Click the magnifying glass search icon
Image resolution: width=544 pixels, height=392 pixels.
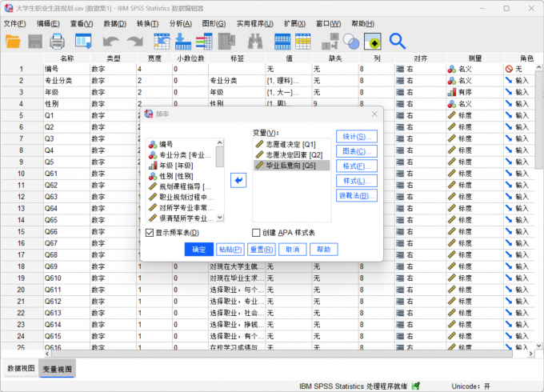(397, 41)
